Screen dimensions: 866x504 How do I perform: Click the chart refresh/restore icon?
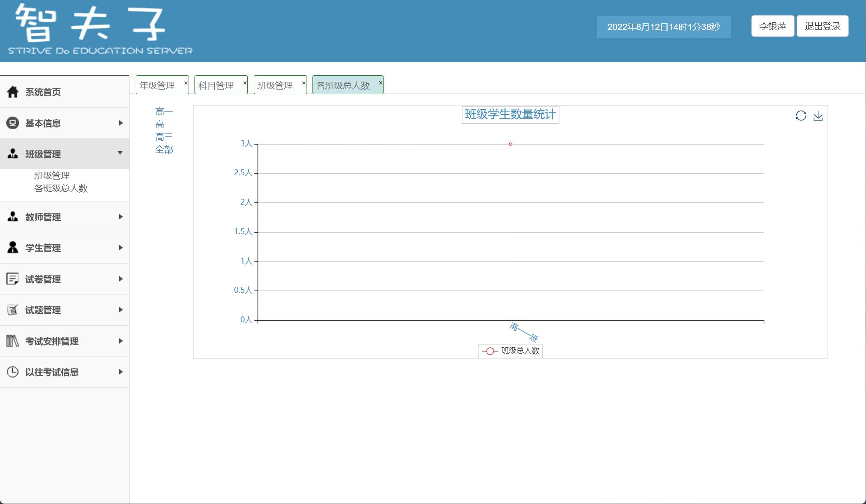tap(800, 116)
